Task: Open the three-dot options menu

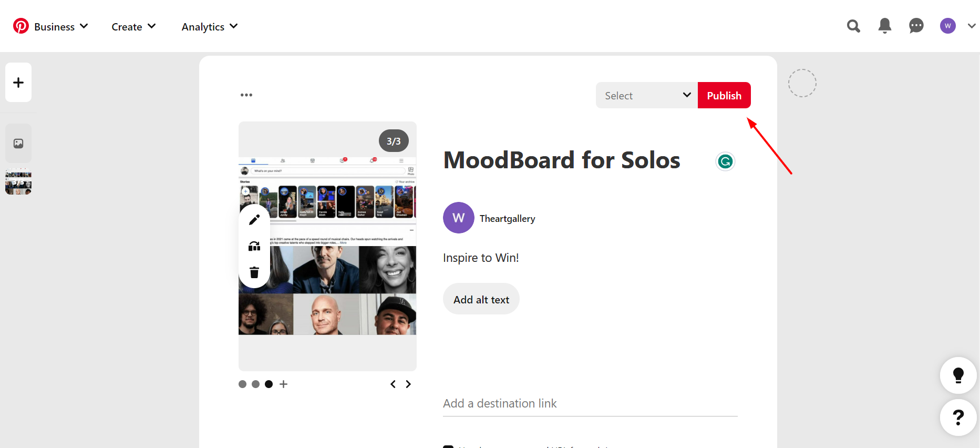Action: [246, 95]
